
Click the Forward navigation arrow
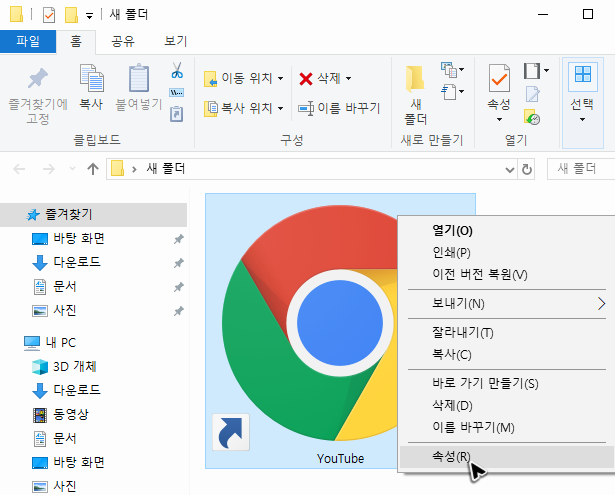[x=49, y=169]
